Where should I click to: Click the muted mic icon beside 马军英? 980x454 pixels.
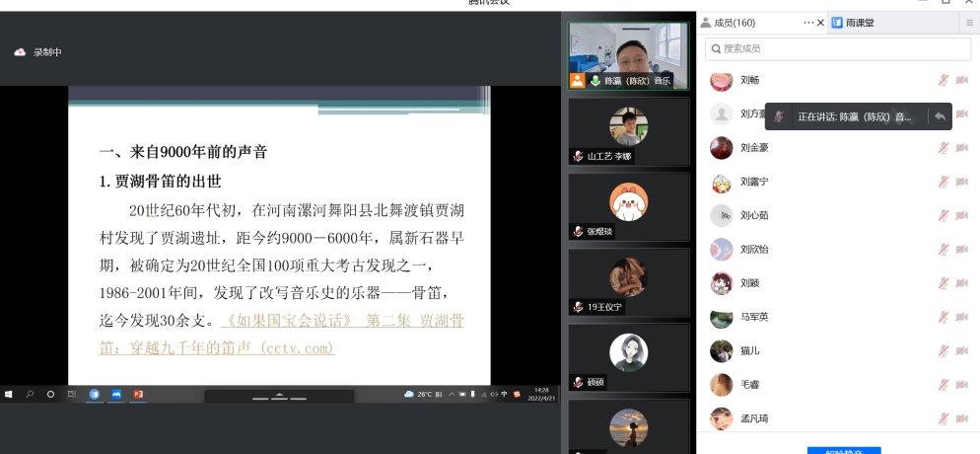point(944,318)
